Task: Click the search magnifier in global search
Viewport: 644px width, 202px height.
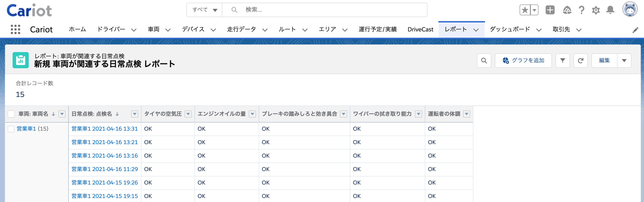Action: click(234, 10)
